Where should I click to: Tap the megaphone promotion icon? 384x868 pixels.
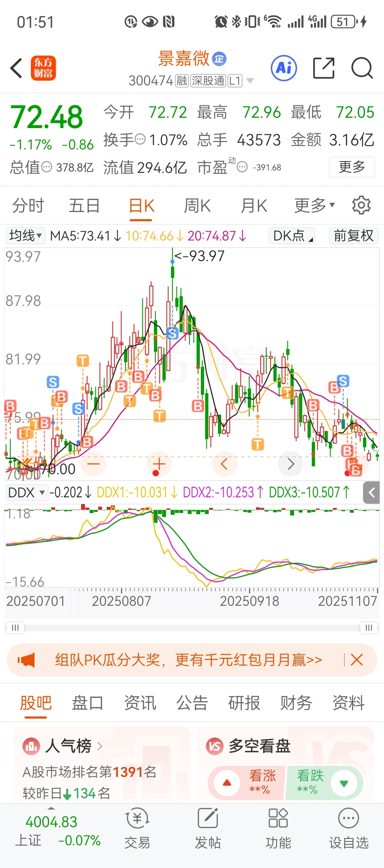pos(26,660)
